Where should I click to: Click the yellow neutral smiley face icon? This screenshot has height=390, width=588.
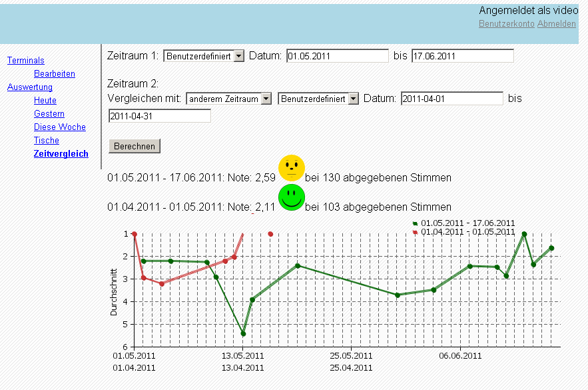click(x=292, y=168)
